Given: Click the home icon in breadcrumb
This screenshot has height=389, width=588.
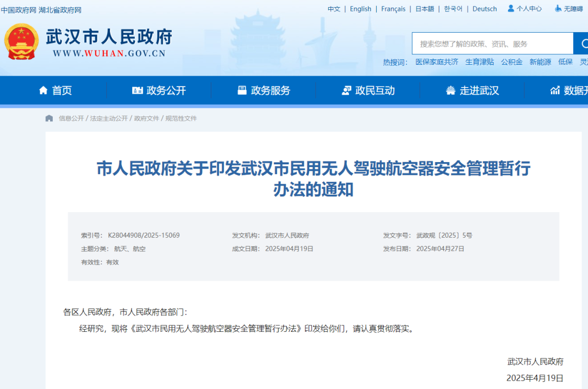Looking at the screenshot, I should [49, 119].
